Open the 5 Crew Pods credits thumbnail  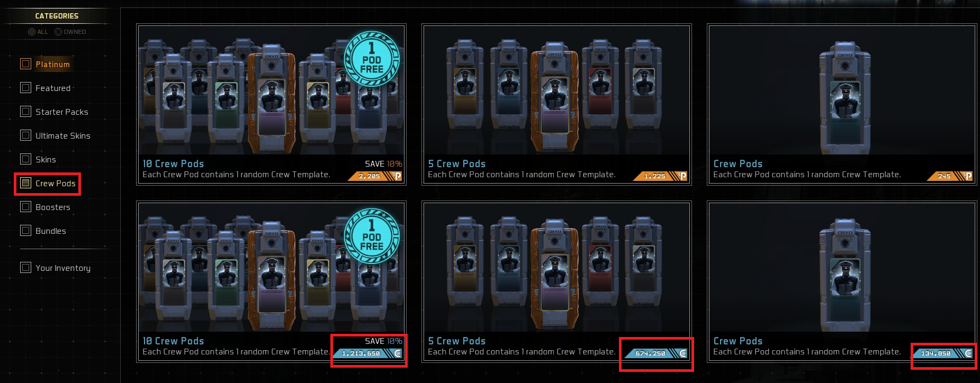click(556, 267)
